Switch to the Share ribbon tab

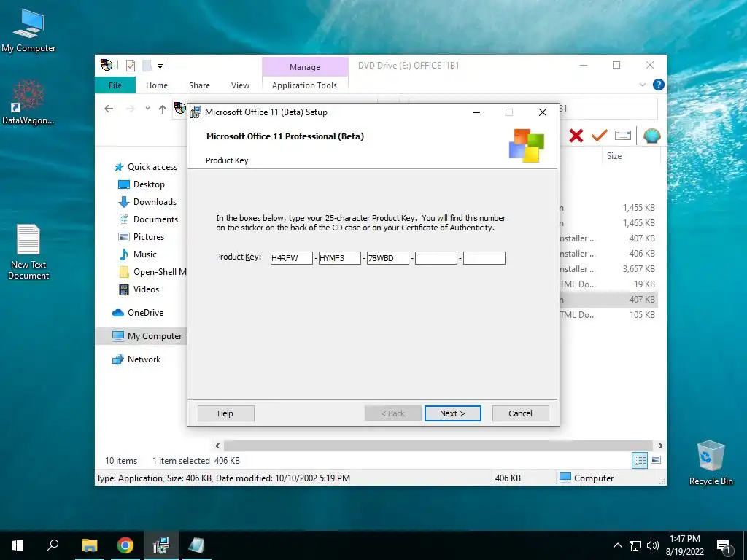[x=199, y=85]
